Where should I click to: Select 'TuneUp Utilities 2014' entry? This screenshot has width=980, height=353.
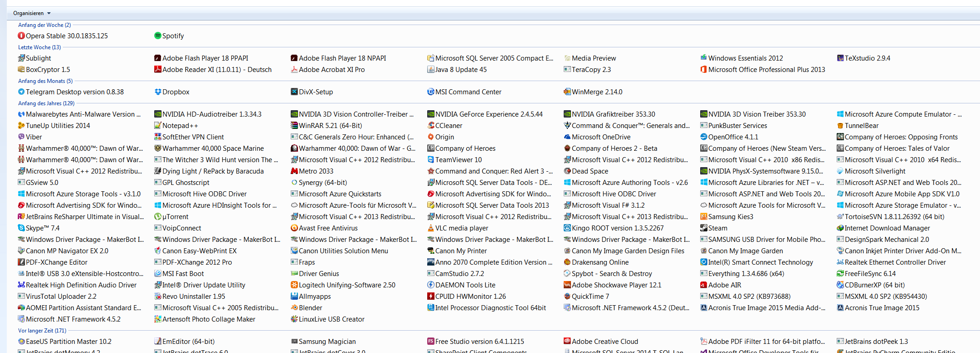click(54, 125)
